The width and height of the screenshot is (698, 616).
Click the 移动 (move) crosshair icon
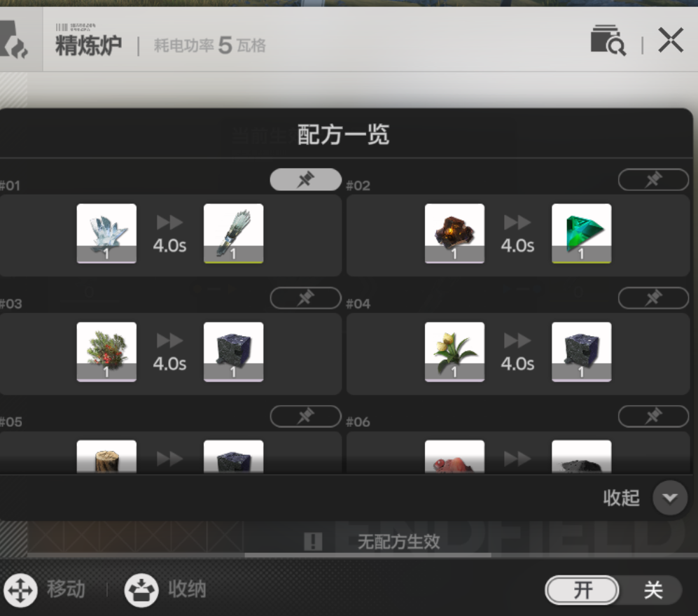[20, 590]
